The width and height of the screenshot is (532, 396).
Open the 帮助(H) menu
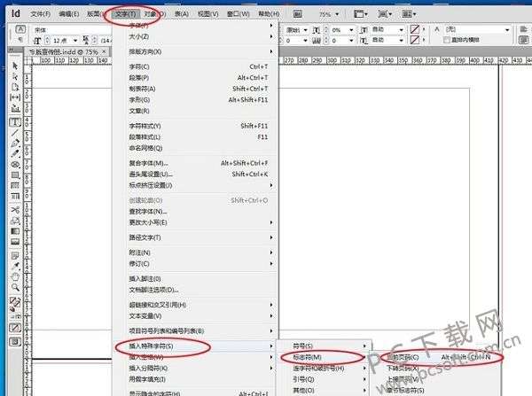pos(269,14)
